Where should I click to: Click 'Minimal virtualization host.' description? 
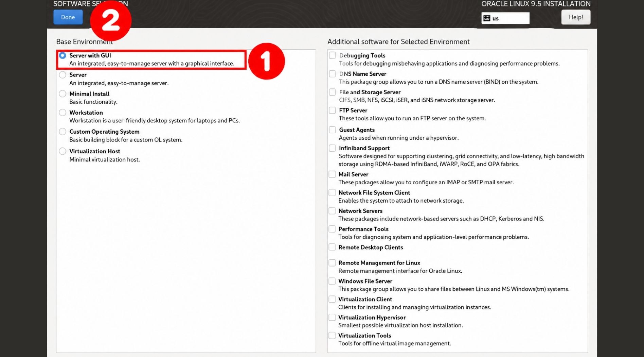click(x=105, y=159)
